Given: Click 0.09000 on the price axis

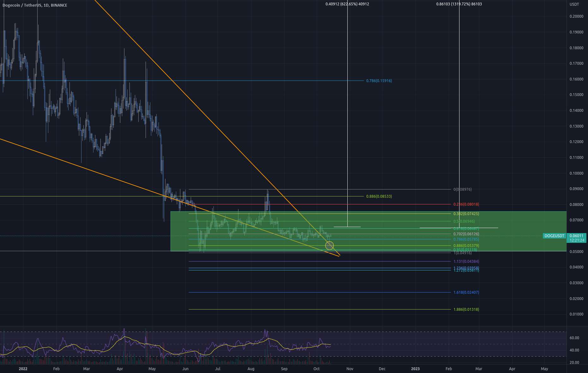Looking at the screenshot, I should tap(576, 189).
